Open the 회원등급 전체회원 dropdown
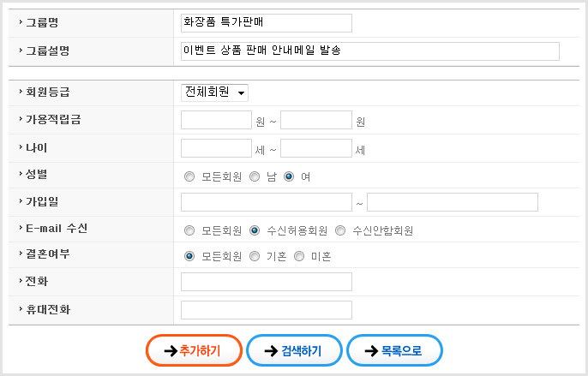 pos(214,93)
